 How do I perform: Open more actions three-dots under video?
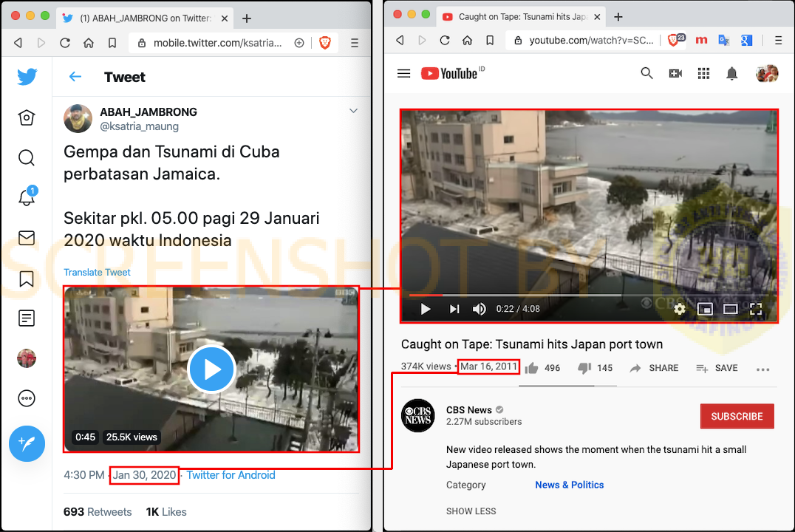762,369
